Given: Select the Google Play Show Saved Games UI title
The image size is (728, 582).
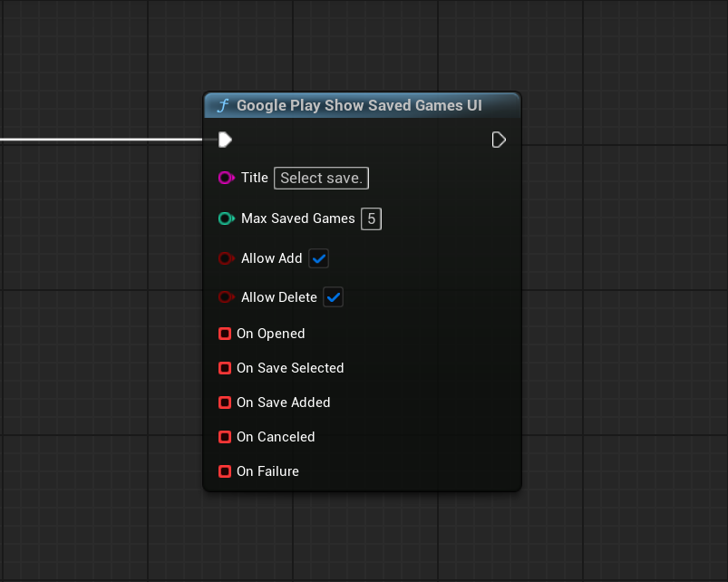Looking at the screenshot, I should pyautogui.click(x=359, y=106).
